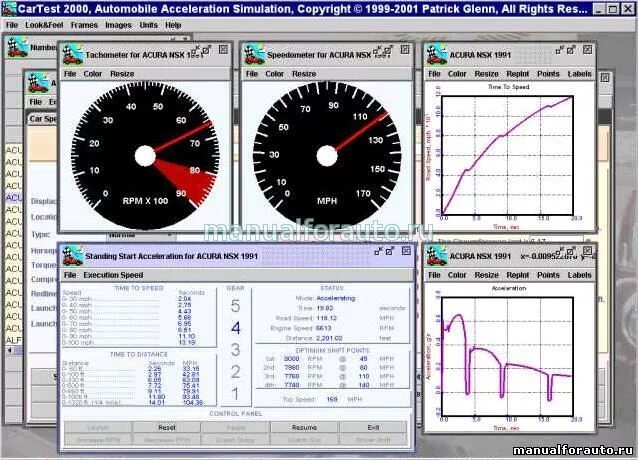Close the Time To Speed graph frame
This screenshot has width=638, height=460.
pos(587,50)
